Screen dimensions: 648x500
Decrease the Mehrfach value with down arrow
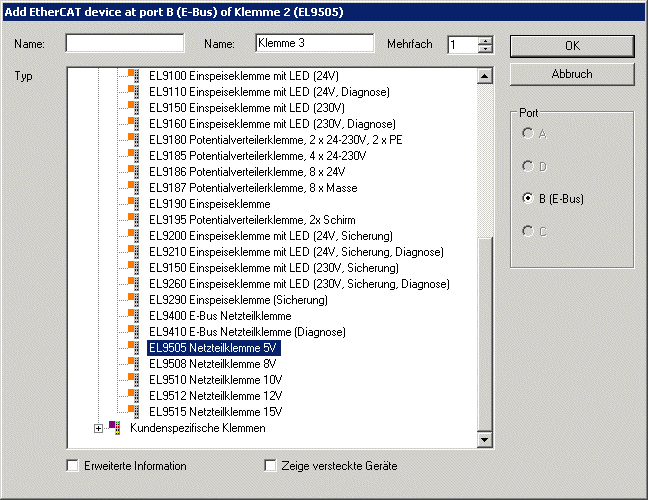pyautogui.click(x=485, y=48)
